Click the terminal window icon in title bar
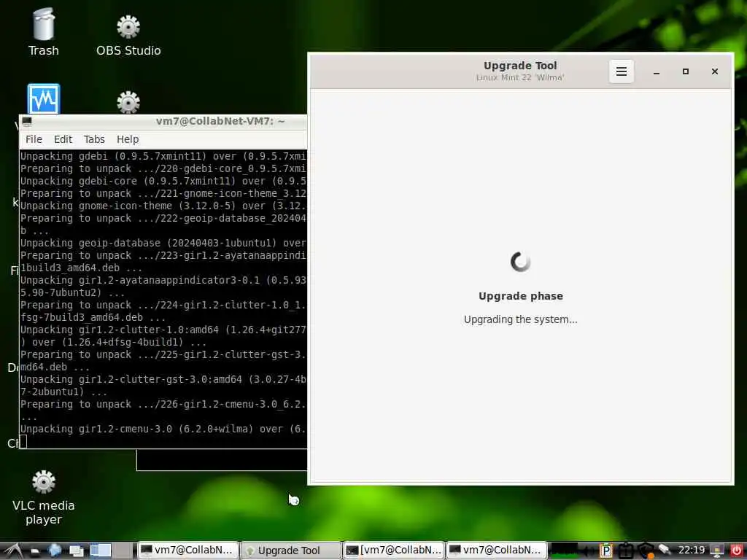The height and width of the screenshot is (560, 747). coord(27,122)
